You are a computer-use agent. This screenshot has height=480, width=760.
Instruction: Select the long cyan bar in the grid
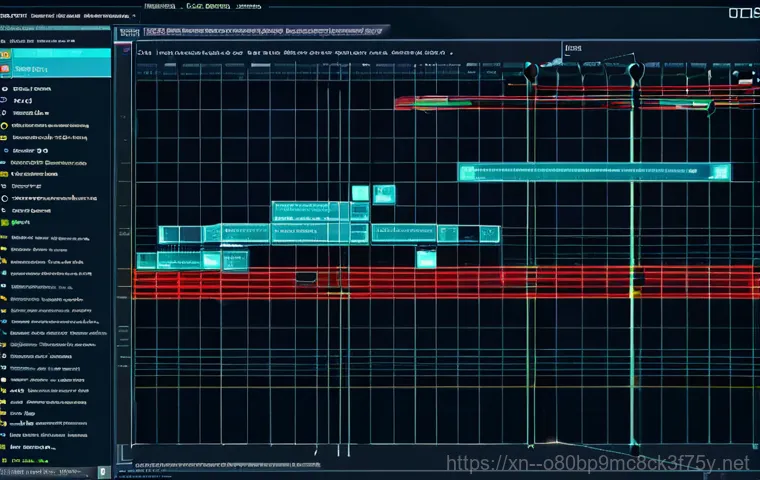click(x=594, y=172)
